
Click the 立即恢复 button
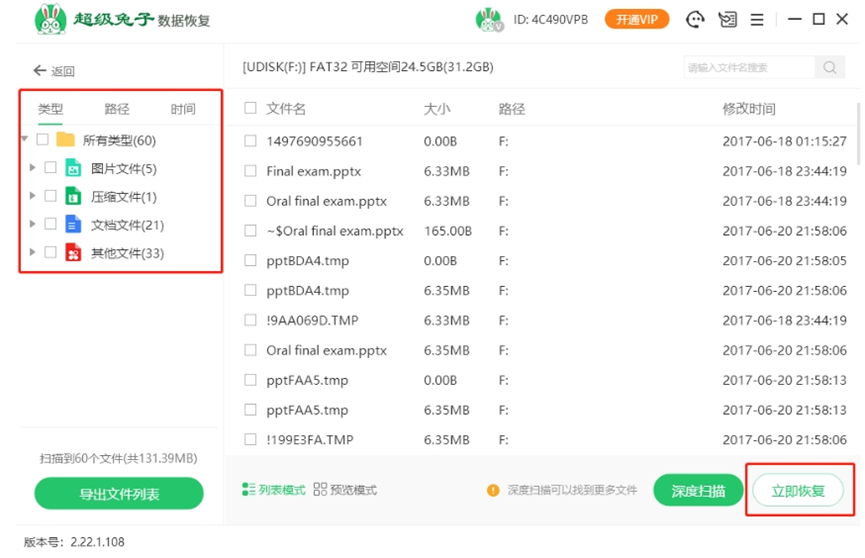click(x=798, y=491)
